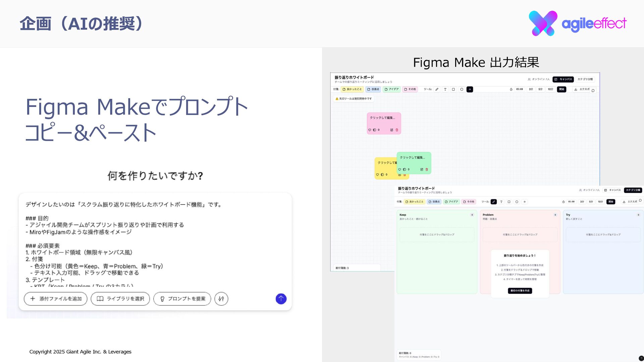Click 添付ファイルを追加 button

[x=56, y=299]
